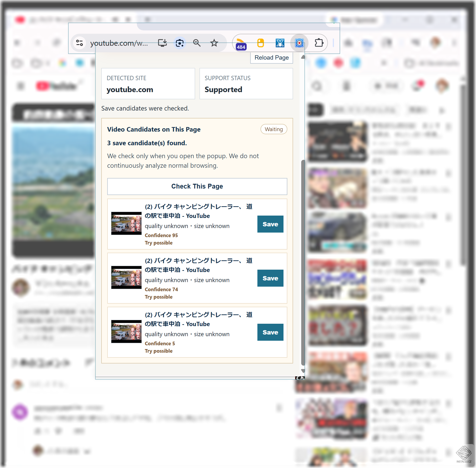
Task: Click thumbnail of Confidence 5 candidate
Action: tap(126, 331)
